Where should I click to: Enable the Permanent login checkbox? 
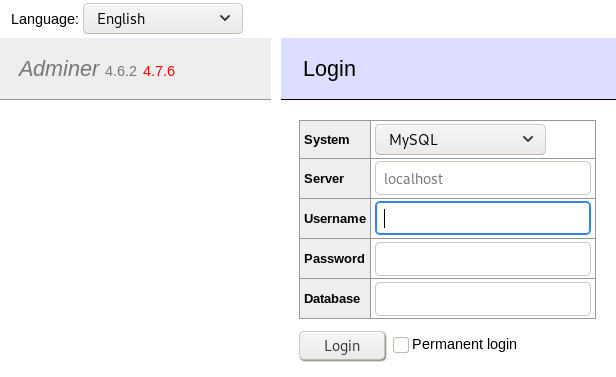coord(401,345)
